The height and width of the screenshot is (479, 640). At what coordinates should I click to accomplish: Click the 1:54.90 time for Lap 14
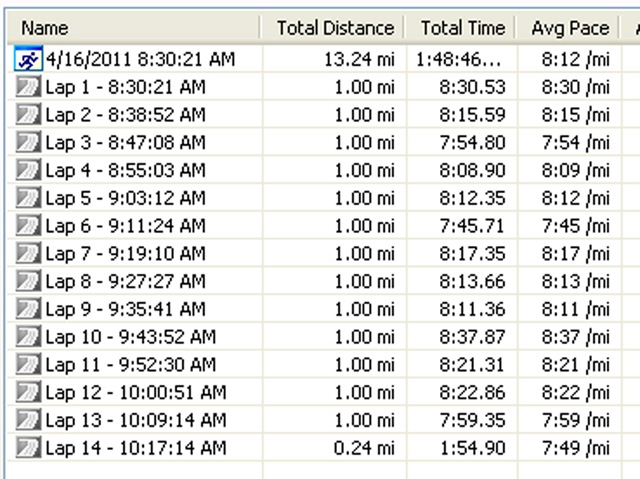coord(473,448)
